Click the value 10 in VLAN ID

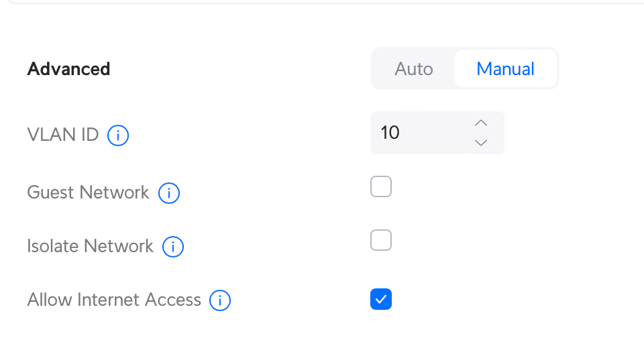tap(390, 133)
